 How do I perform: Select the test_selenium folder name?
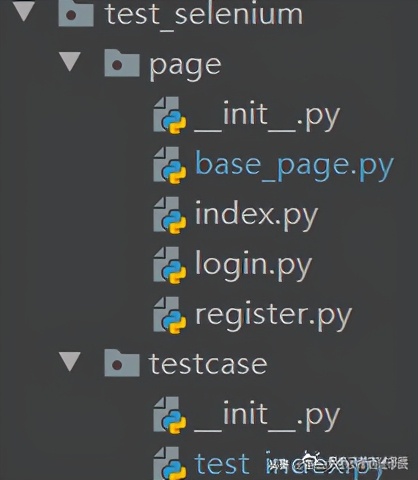[x=204, y=16]
